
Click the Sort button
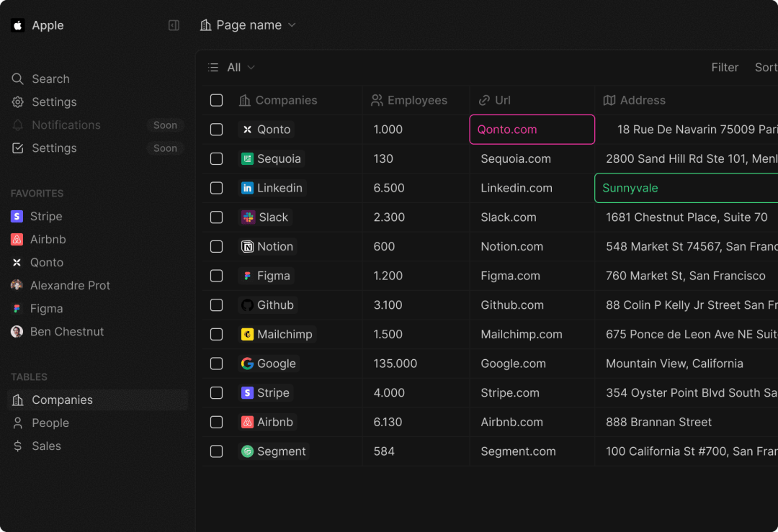pyautogui.click(x=766, y=68)
